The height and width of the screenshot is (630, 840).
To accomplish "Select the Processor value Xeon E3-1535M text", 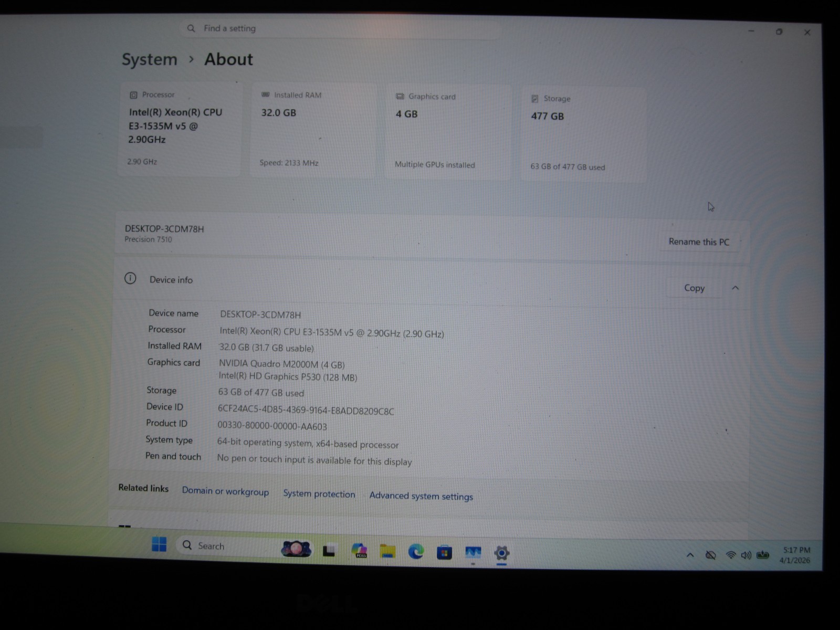I will tap(332, 333).
